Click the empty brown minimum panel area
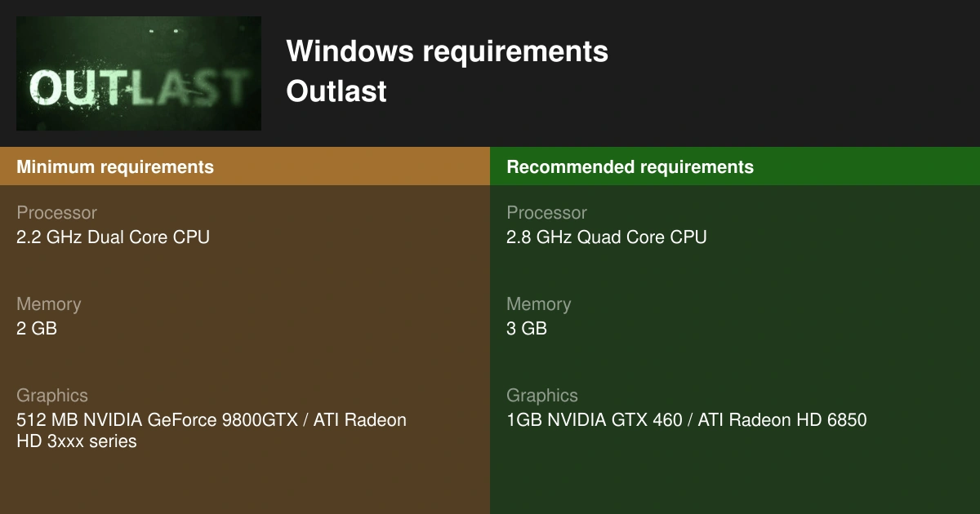980x514 pixels. [245, 485]
